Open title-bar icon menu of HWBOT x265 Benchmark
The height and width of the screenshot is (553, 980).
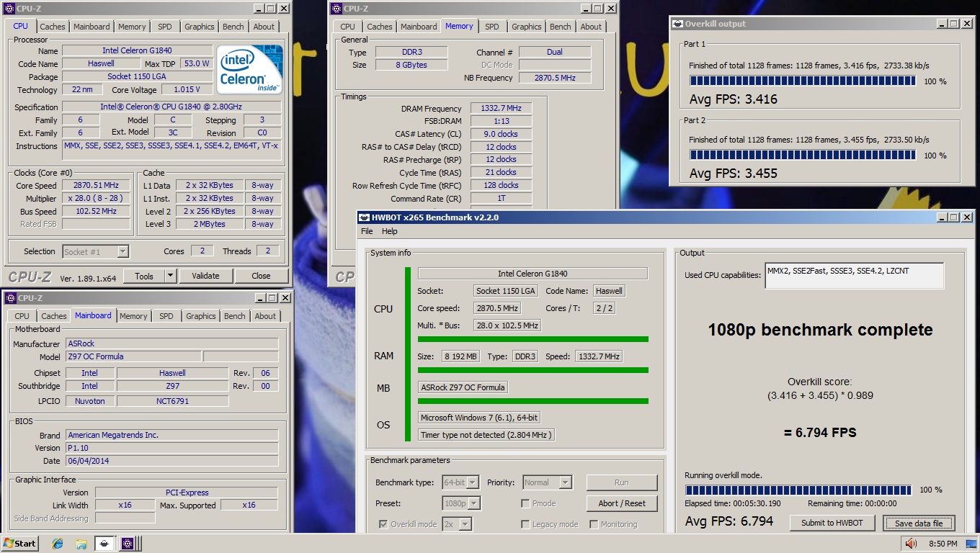pos(364,217)
